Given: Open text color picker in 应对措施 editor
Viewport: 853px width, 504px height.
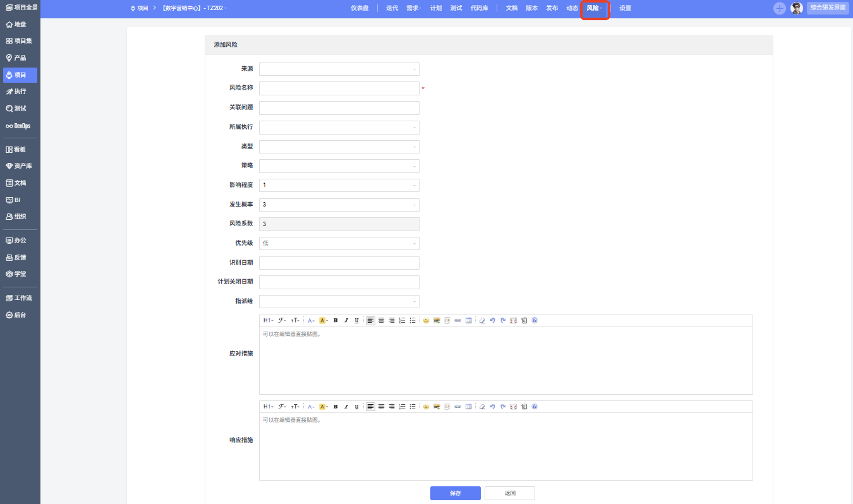Looking at the screenshot, I should 311,320.
